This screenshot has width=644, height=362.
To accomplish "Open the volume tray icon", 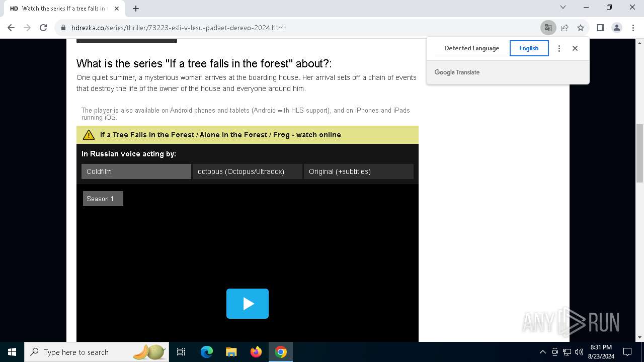I will pyautogui.click(x=579, y=352).
